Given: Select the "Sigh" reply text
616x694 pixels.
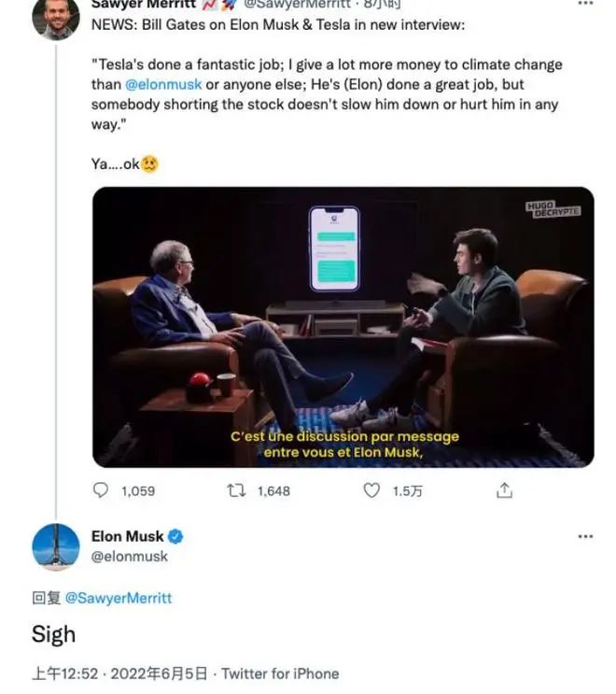Looking at the screenshot, I should pyautogui.click(x=54, y=635).
